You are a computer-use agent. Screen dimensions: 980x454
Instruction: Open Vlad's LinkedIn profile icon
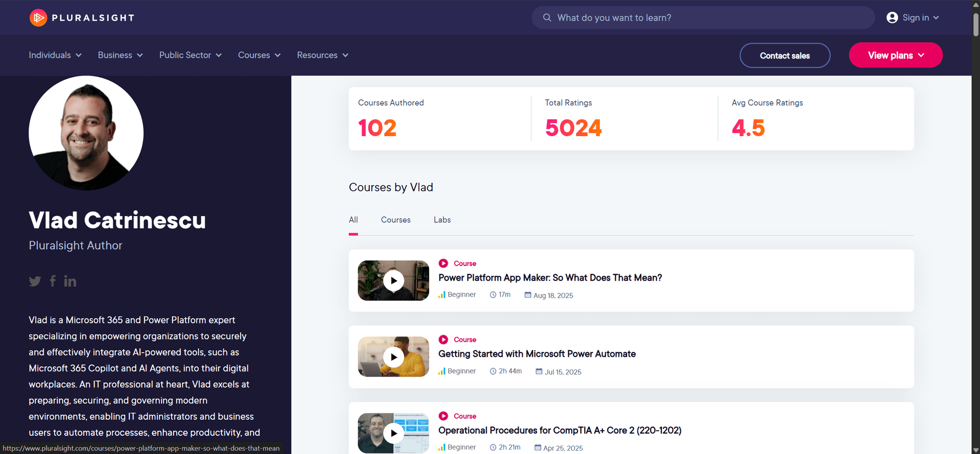(70, 281)
